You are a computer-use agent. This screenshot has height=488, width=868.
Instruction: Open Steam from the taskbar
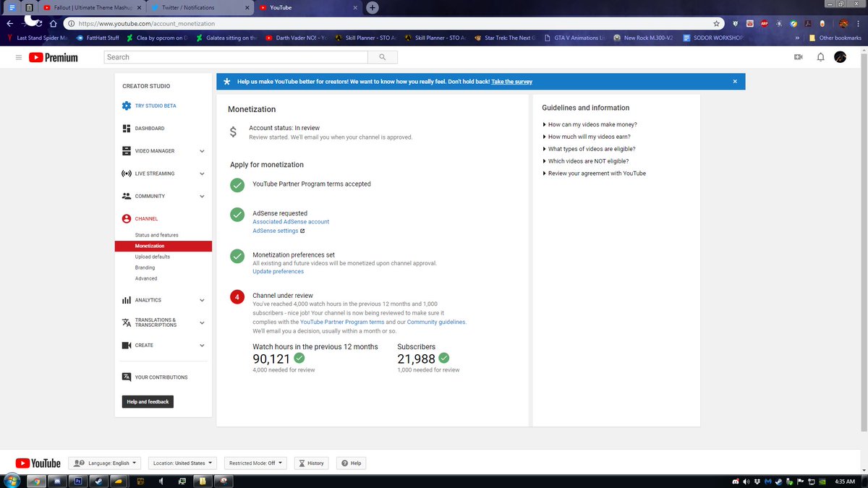click(99, 481)
